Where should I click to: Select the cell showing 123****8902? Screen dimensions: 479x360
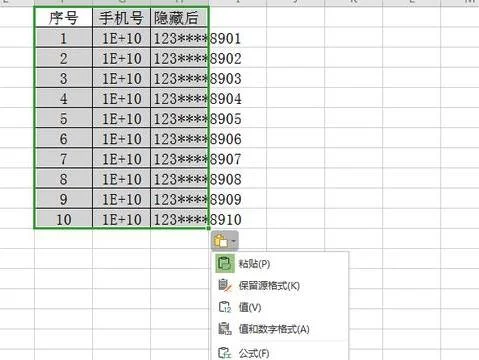pyautogui.click(x=180, y=58)
